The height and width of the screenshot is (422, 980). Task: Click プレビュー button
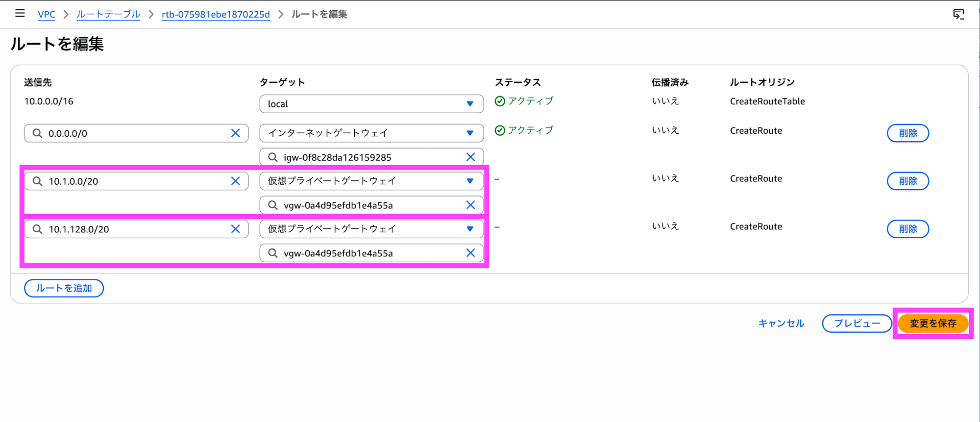857,323
